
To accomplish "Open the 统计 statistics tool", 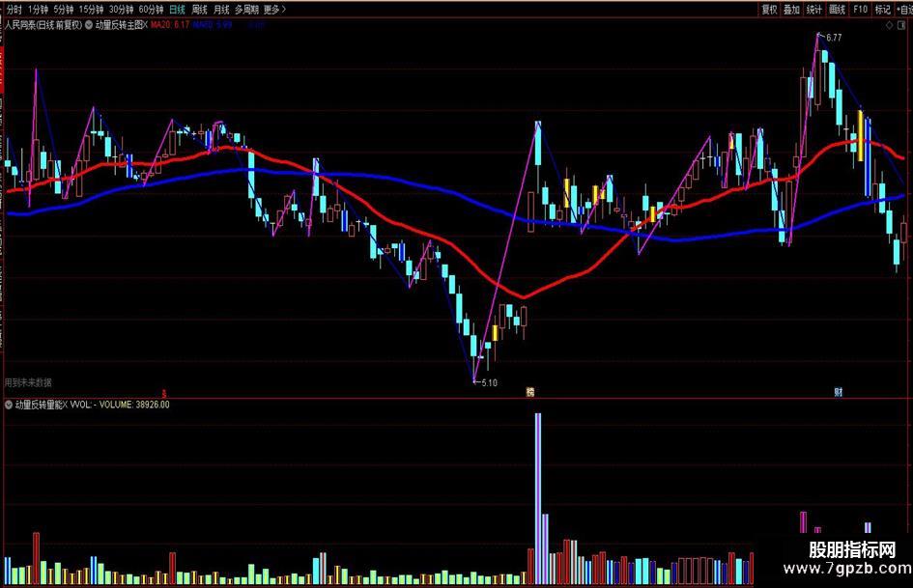I will tap(814, 10).
